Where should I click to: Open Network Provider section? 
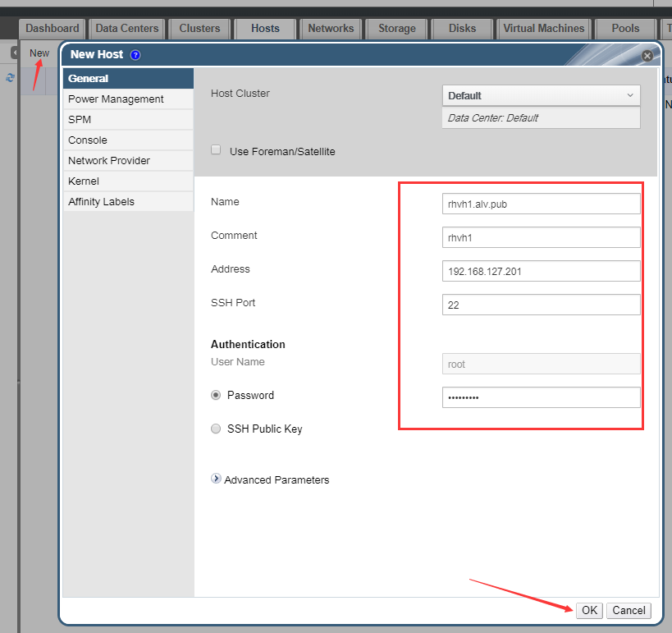point(128,161)
